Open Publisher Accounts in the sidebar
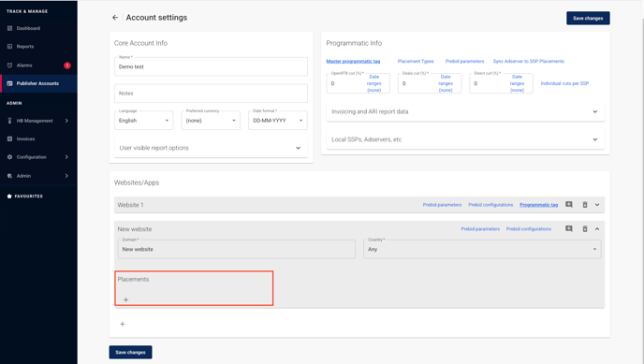The image size is (644, 364). [x=38, y=83]
